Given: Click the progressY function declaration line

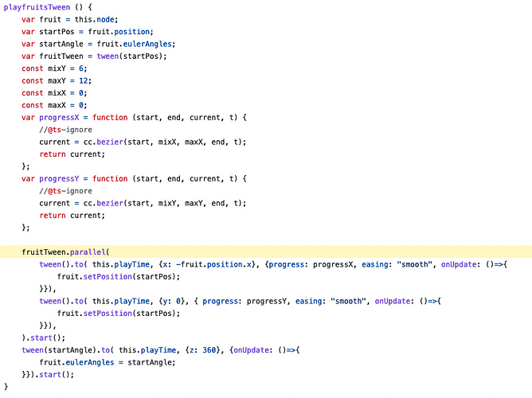Looking at the screenshot, I should pyautogui.click(x=134, y=178).
